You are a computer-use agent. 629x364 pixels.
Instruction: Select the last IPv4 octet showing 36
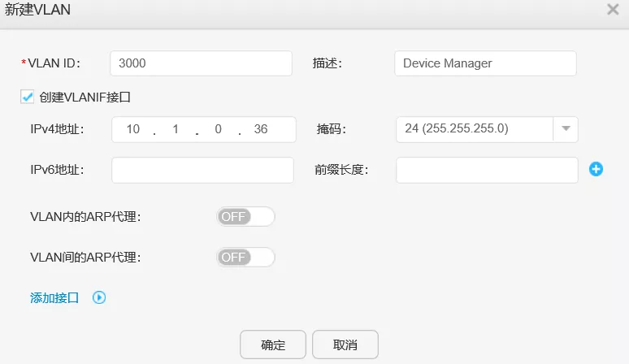pyautogui.click(x=261, y=130)
